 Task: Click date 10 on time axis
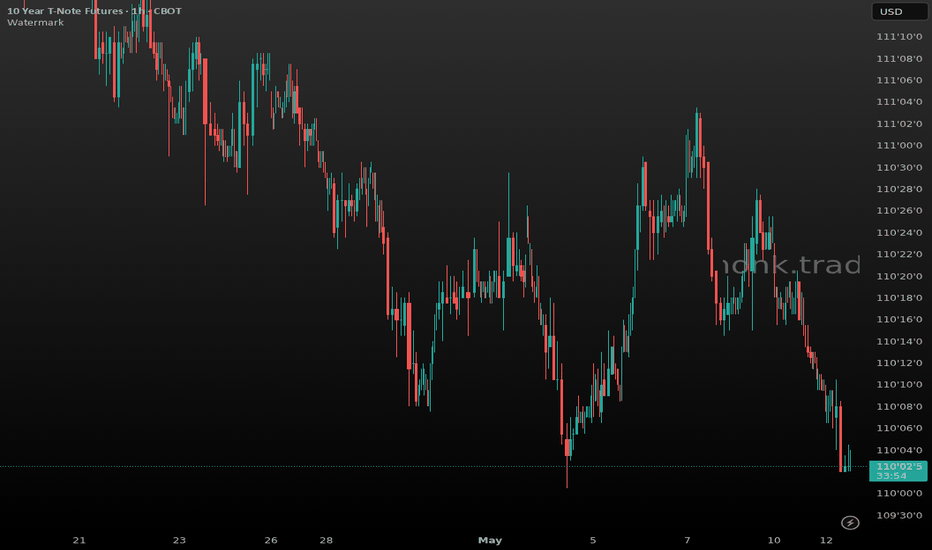click(x=773, y=540)
